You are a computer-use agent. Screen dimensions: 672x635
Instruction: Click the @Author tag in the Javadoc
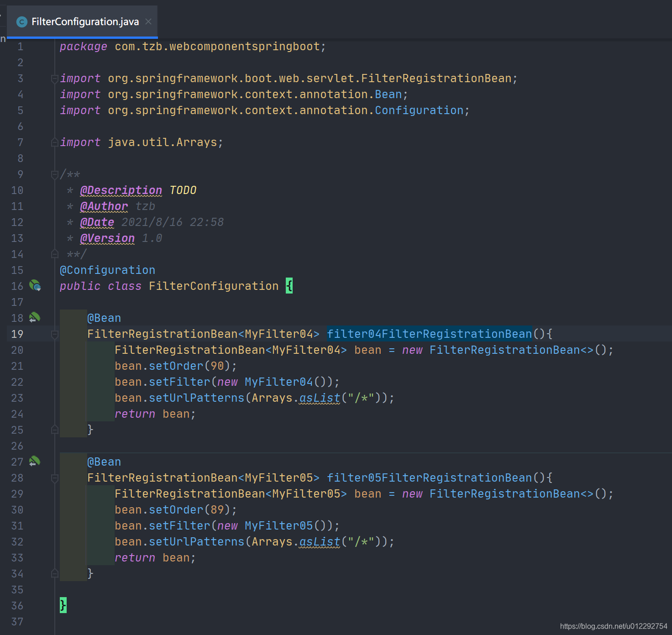[104, 206]
